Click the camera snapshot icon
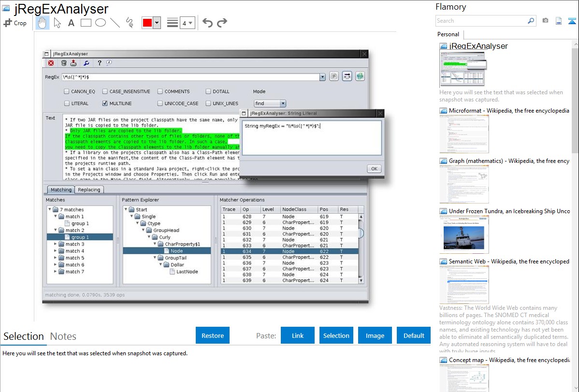Screen dimensions: 579x392 point(545,21)
